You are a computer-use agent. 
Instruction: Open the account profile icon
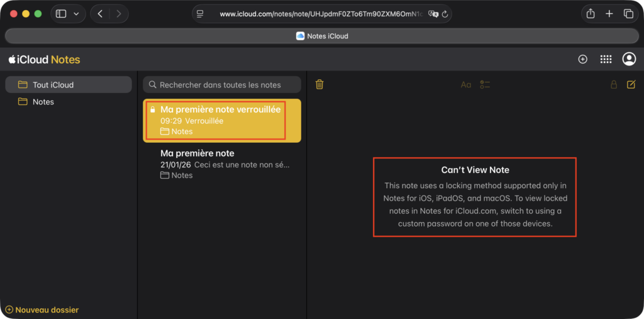[628, 59]
